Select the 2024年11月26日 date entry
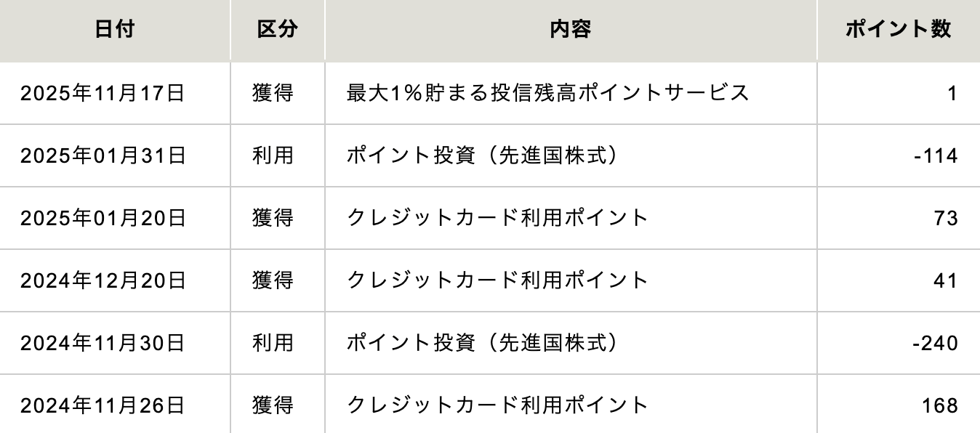 click(103, 405)
